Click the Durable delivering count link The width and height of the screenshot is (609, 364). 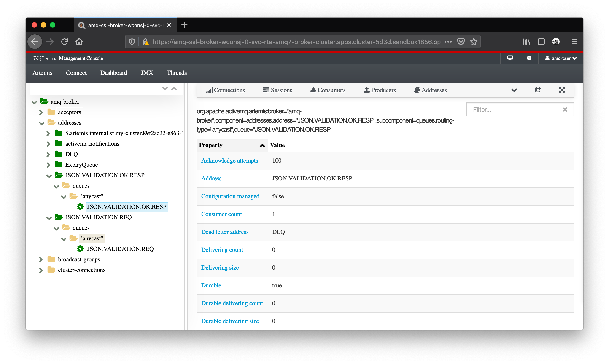pos(232,303)
